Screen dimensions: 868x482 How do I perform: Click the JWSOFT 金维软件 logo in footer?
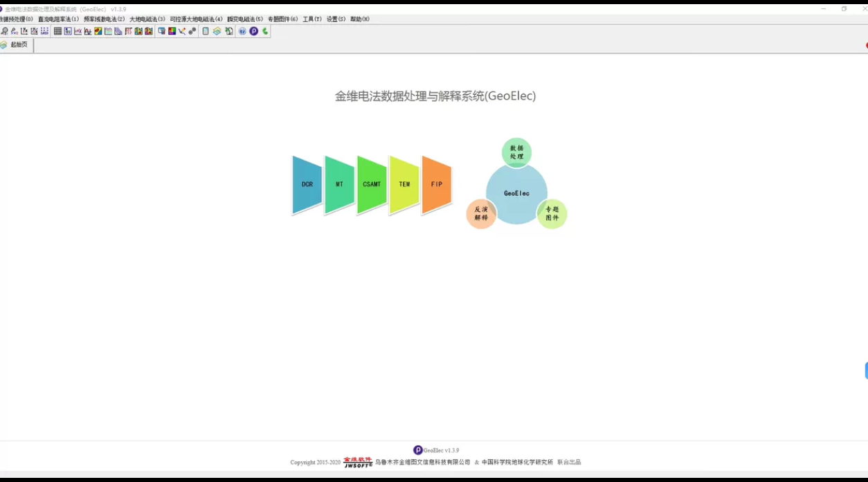point(358,462)
